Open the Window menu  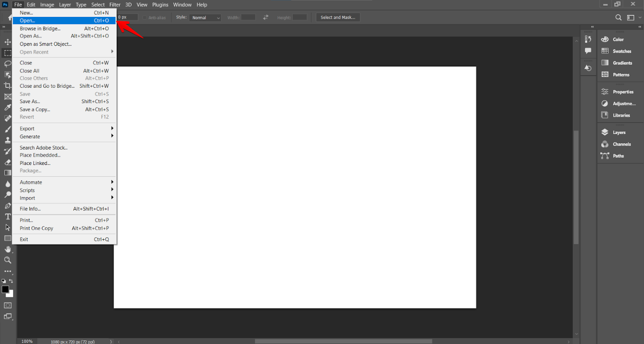pyautogui.click(x=182, y=5)
